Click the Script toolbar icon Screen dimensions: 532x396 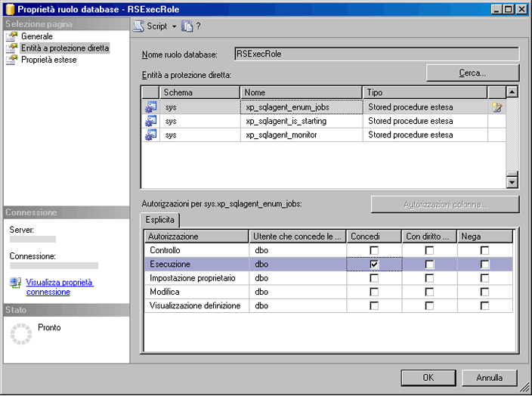tap(139, 26)
